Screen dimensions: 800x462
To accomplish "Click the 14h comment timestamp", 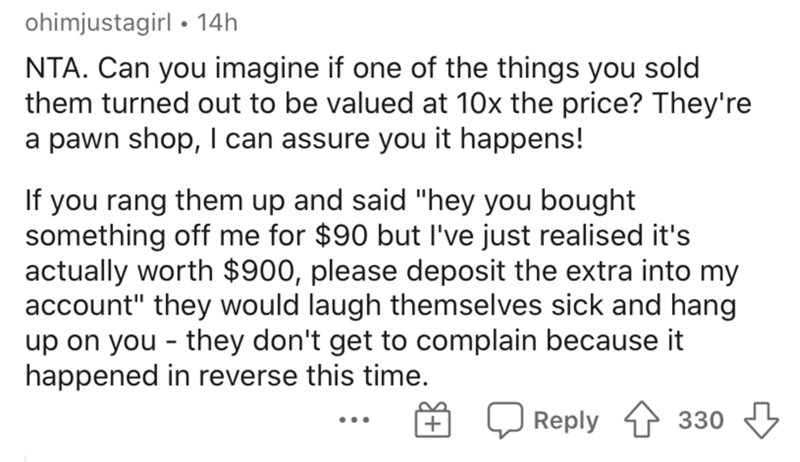I will (x=217, y=23).
